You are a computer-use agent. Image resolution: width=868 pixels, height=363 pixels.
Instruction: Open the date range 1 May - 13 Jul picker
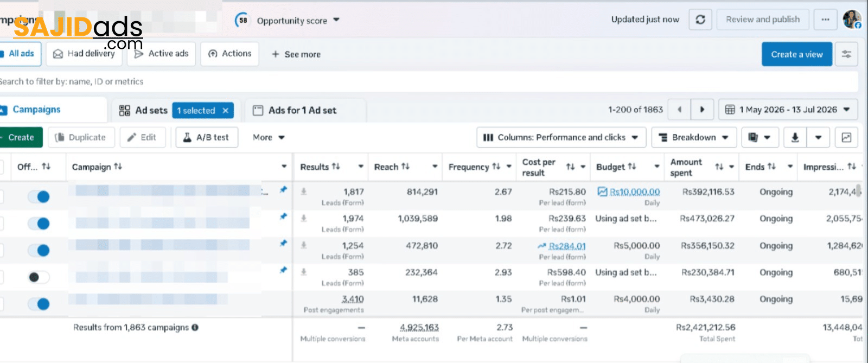click(x=788, y=110)
